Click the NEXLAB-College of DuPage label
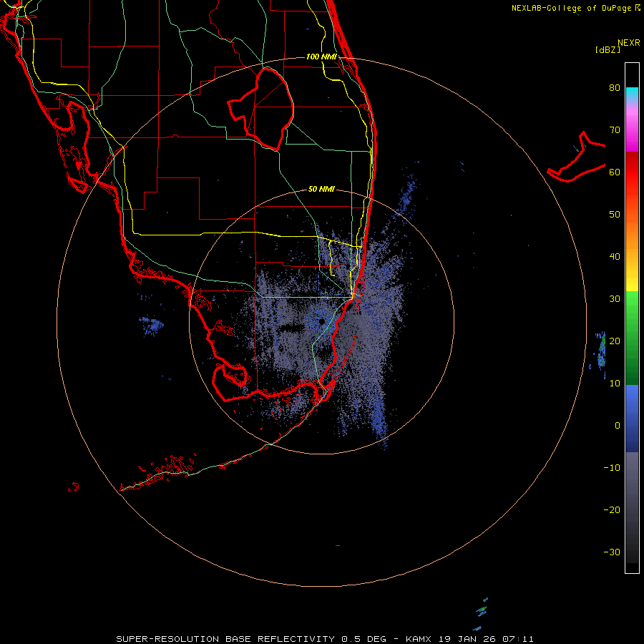The width and height of the screenshot is (644, 644). click(572, 8)
